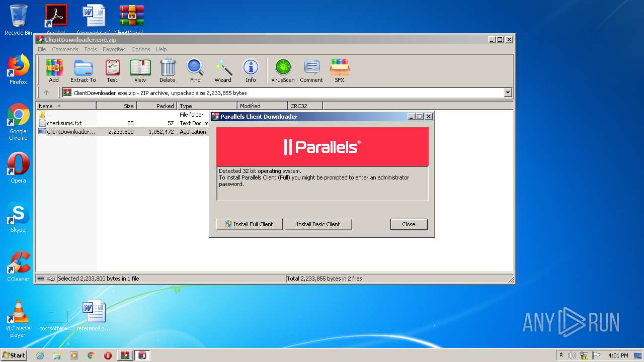
Task: Open the Find magnifier tool
Action: click(x=195, y=71)
